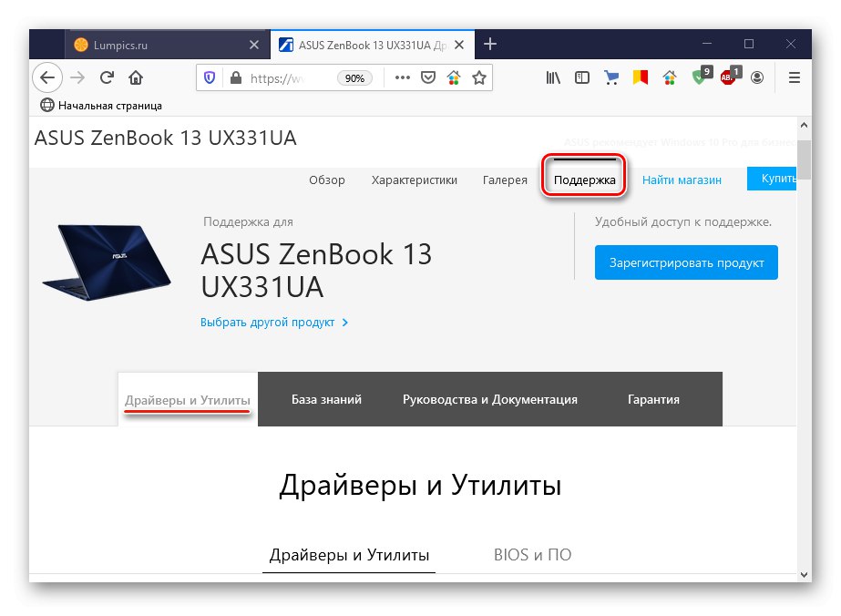Click the large Драйверы и Утилиты heading
Screen dimensions: 841x616
(x=420, y=485)
